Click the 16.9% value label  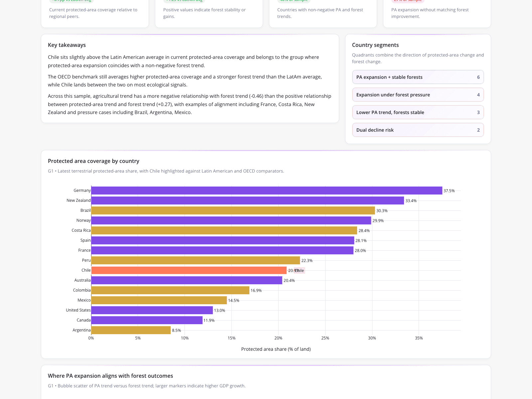pyautogui.click(x=256, y=291)
